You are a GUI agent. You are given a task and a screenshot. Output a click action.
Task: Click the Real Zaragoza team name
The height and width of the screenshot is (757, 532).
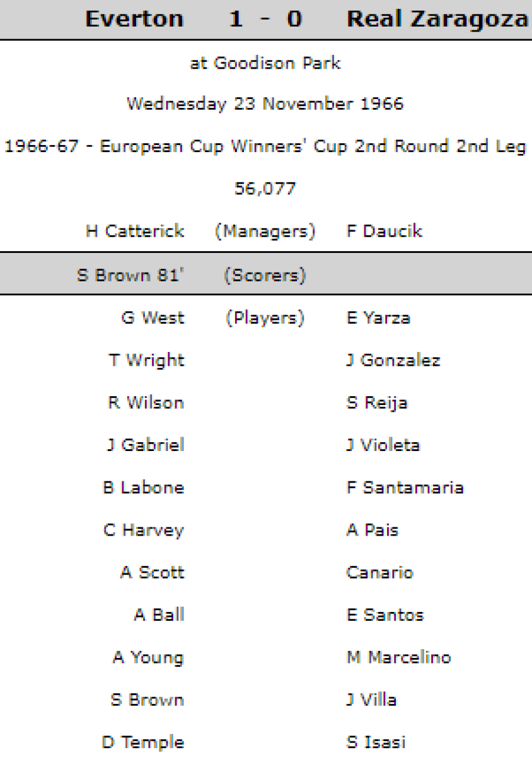[x=437, y=20]
